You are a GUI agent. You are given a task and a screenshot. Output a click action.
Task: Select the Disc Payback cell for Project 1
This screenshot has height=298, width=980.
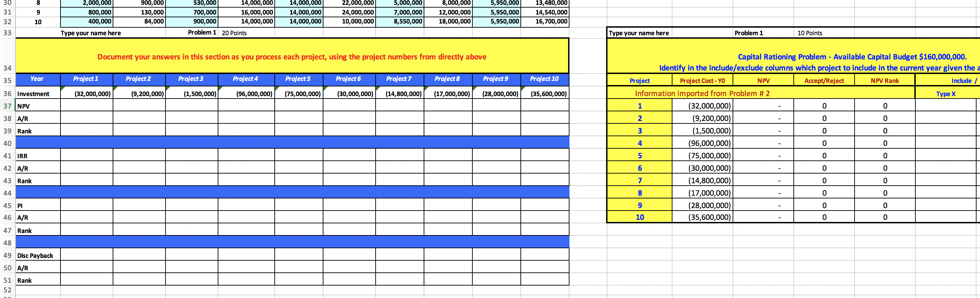click(x=86, y=254)
